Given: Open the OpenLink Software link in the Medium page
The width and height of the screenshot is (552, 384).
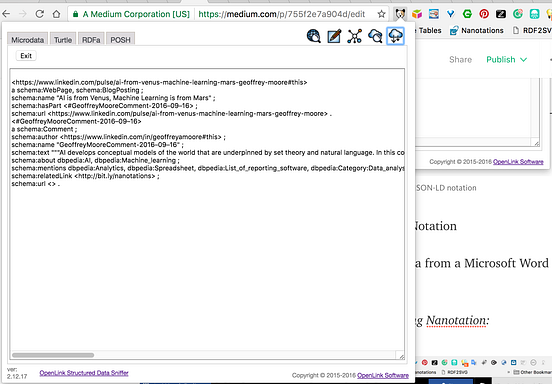Looking at the screenshot, I should point(518,162).
